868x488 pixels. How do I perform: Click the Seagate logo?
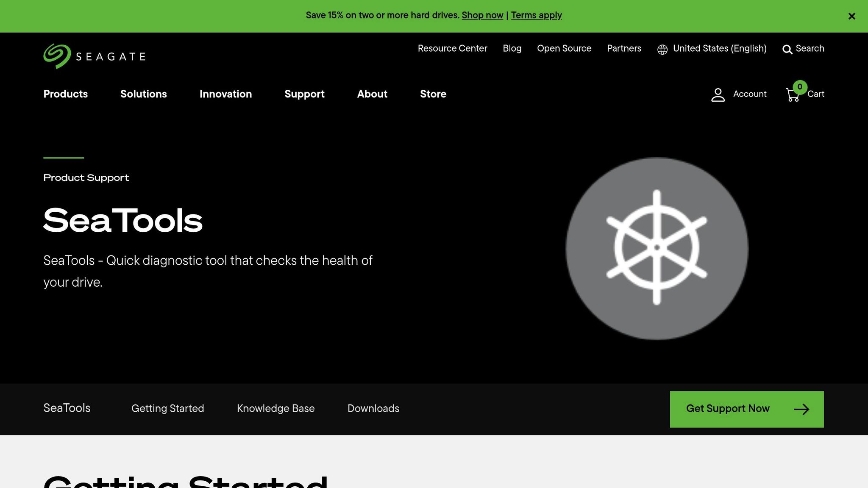click(x=94, y=56)
